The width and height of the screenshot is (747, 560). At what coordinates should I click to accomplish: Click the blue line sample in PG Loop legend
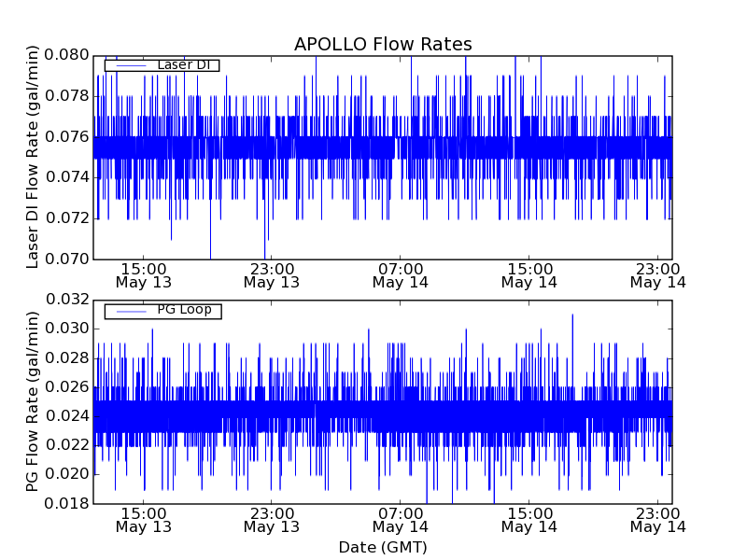130,310
